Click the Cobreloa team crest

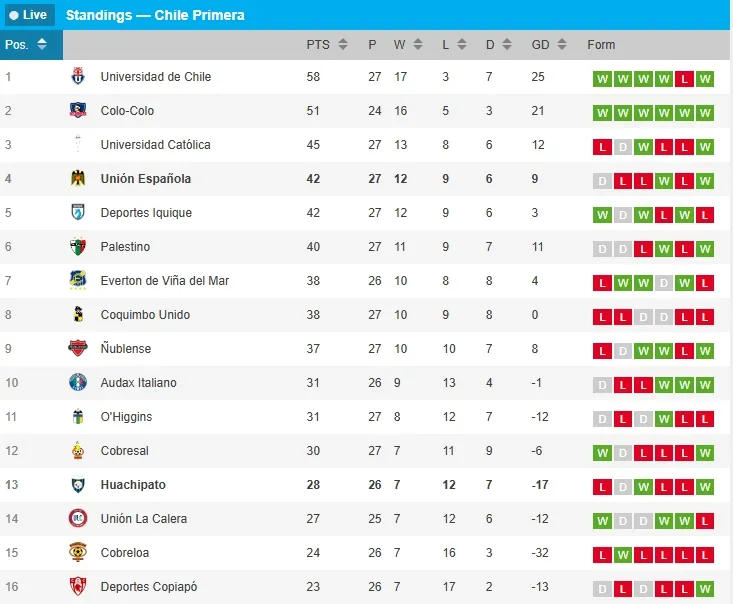pos(78,552)
